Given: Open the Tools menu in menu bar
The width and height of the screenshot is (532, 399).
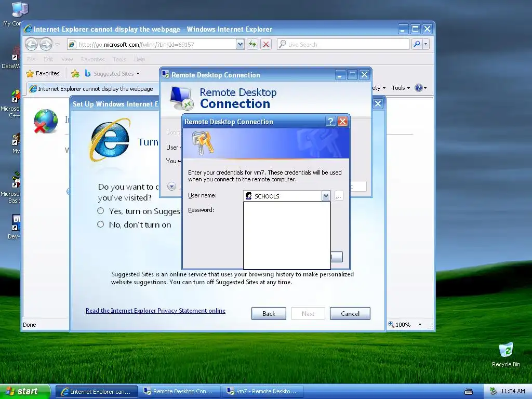Looking at the screenshot, I should coord(119,59).
